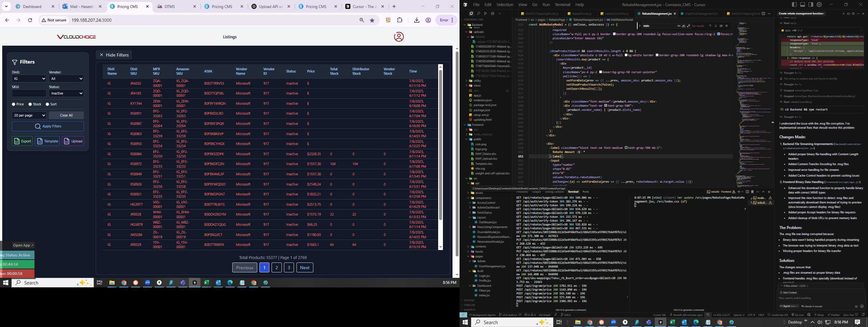The image size is (868, 327).
Task: Open the Disti dropdown showing IG
Action: pyautogui.click(x=29, y=79)
